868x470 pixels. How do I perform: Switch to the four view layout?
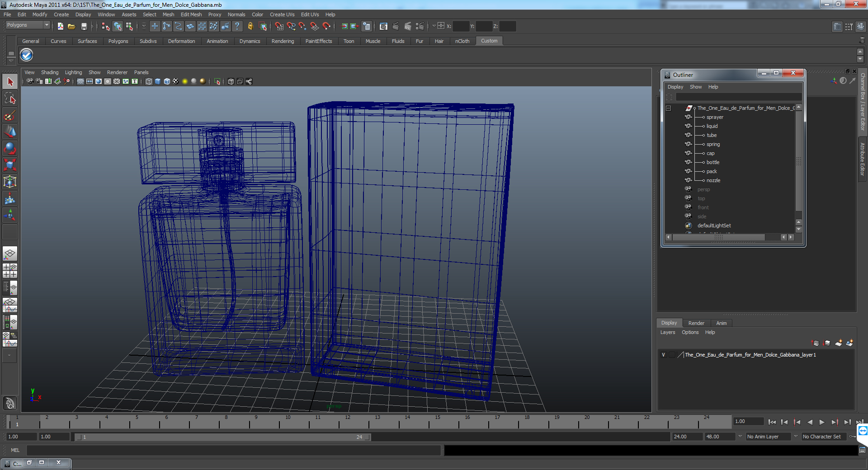click(10, 271)
